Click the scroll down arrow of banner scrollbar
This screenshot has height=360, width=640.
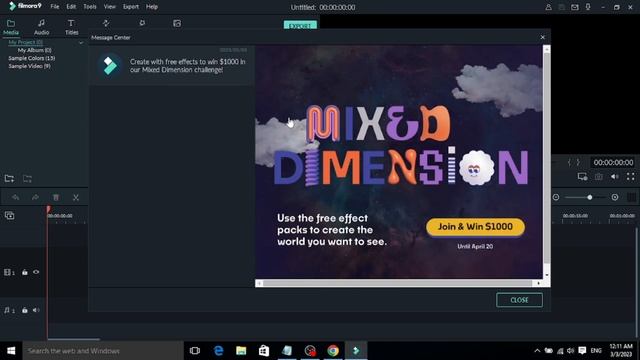coord(547,275)
